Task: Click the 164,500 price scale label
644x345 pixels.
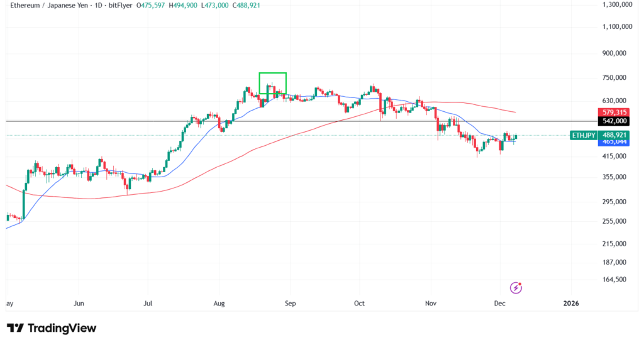Action: (x=614, y=280)
